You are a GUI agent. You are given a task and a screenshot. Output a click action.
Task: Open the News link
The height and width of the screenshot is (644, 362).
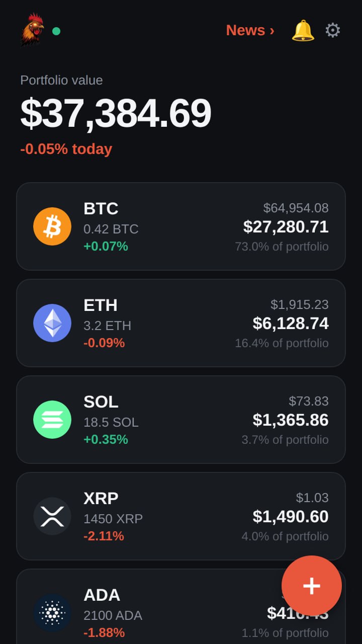(250, 30)
